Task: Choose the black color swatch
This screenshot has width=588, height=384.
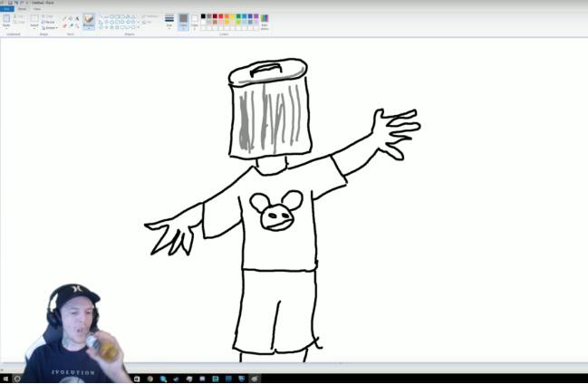Action: (x=203, y=16)
